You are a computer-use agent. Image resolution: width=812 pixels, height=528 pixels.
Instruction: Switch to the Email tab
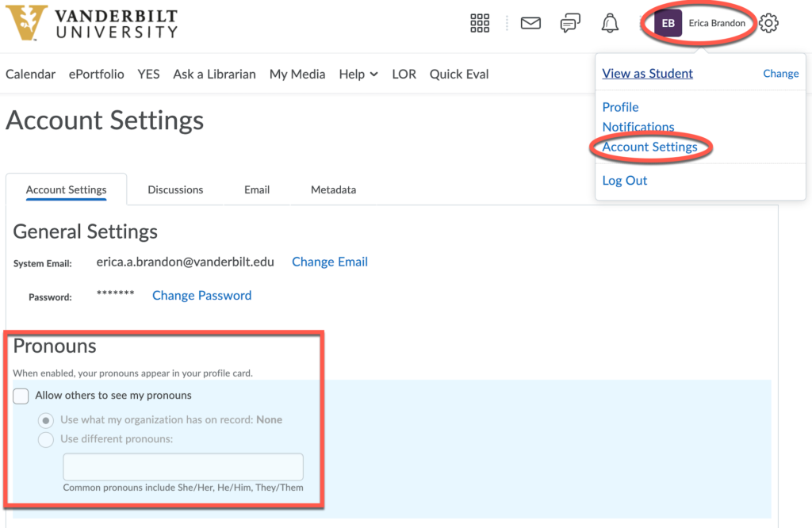[257, 190]
